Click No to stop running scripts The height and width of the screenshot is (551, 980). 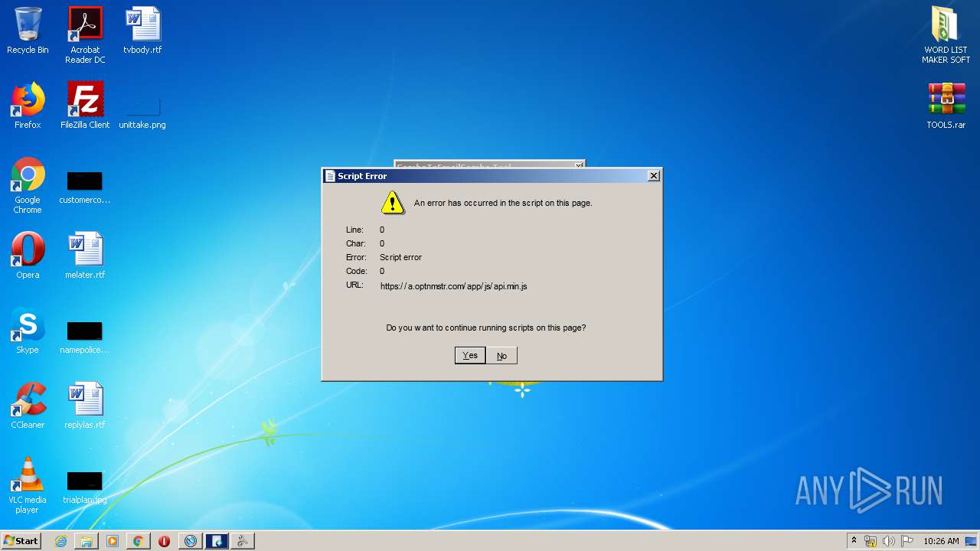(501, 355)
